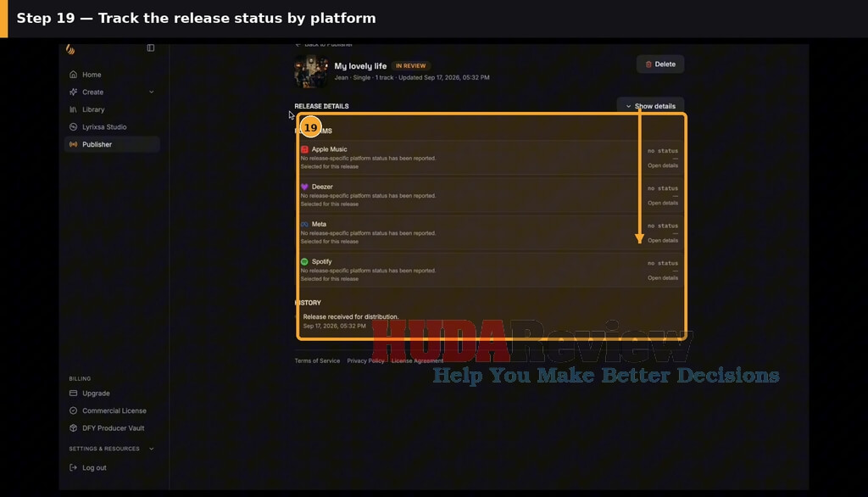Click Release received for distribution entry

point(350,317)
